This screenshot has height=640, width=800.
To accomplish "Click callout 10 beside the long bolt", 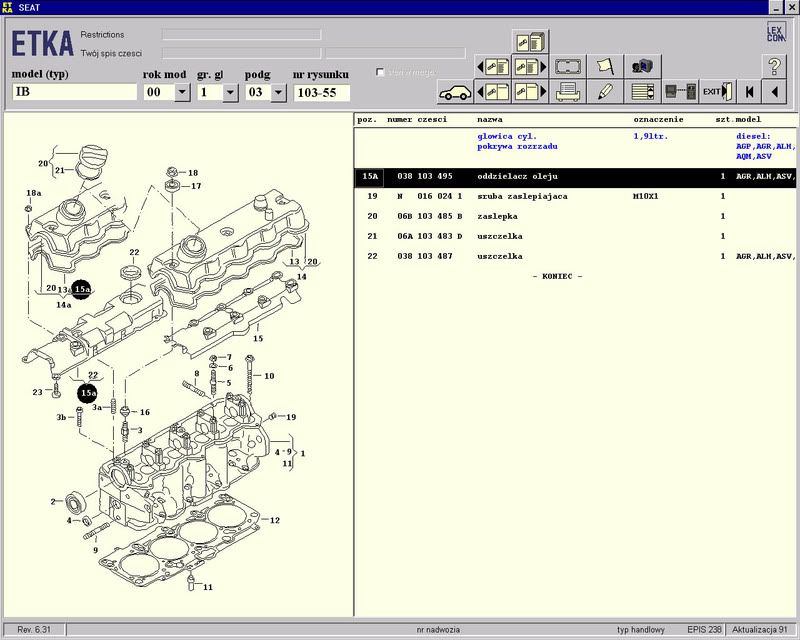I will pos(269,376).
